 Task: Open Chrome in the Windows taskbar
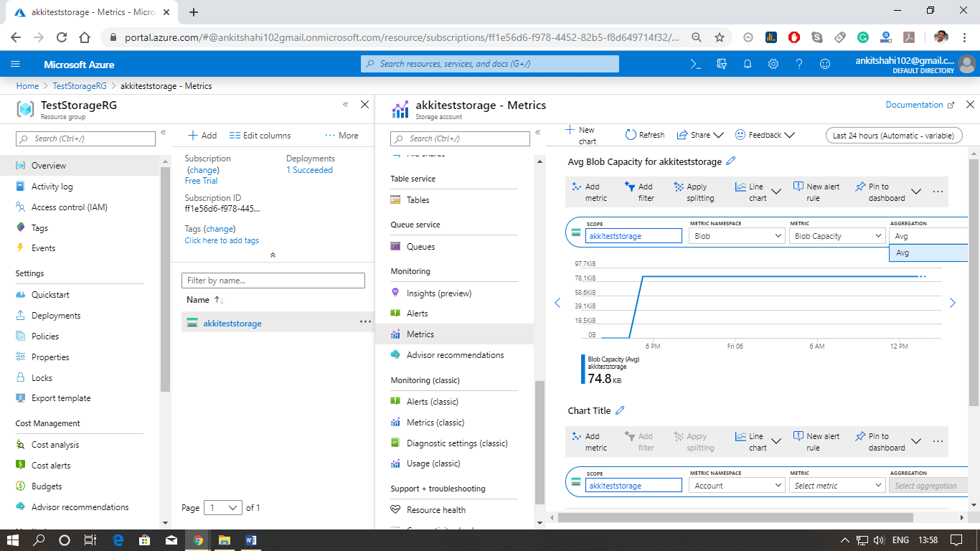(197, 540)
